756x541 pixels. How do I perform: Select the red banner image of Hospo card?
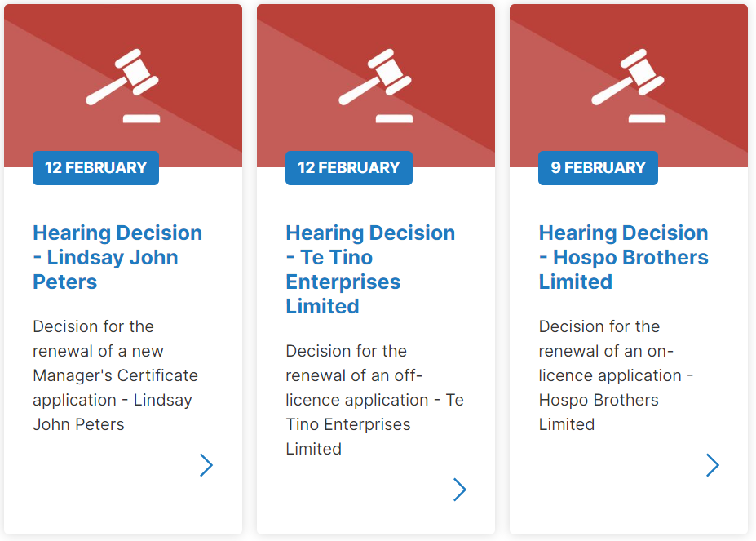click(629, 86)
